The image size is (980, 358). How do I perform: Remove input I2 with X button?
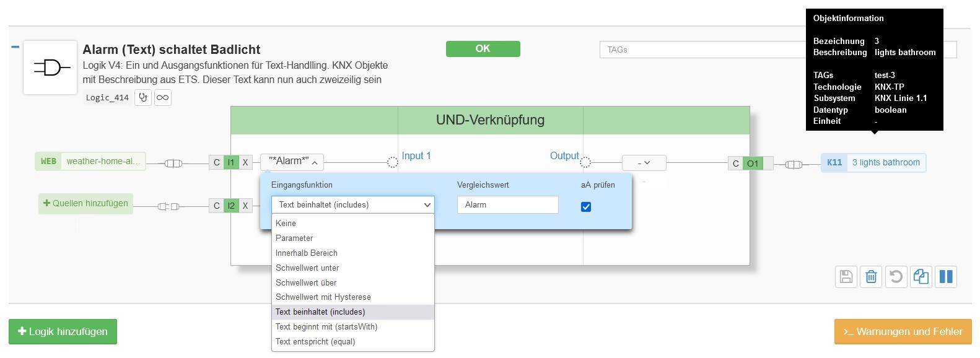coord(245,206)
